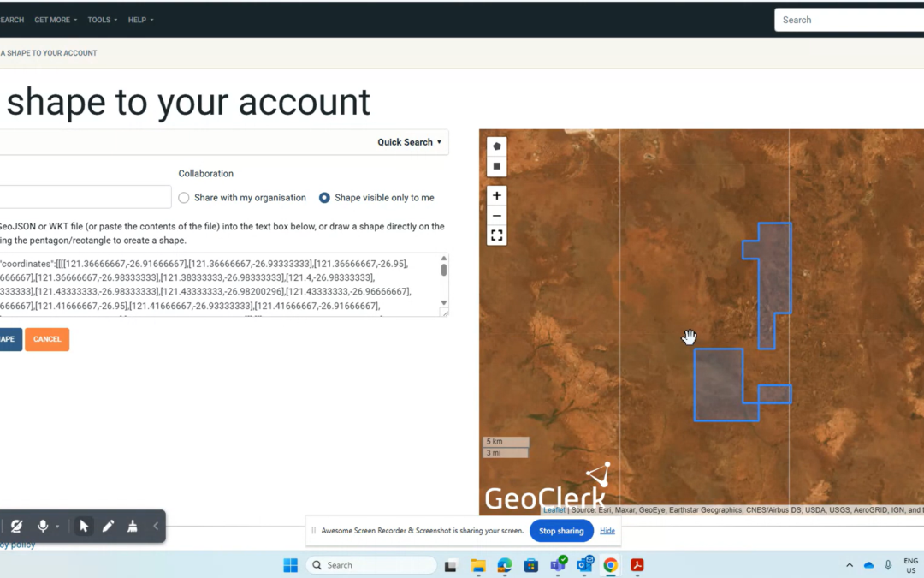Viewport: 924px width, 578px height.
Task: Click the Stop sharing button
Action: [560, 531]
